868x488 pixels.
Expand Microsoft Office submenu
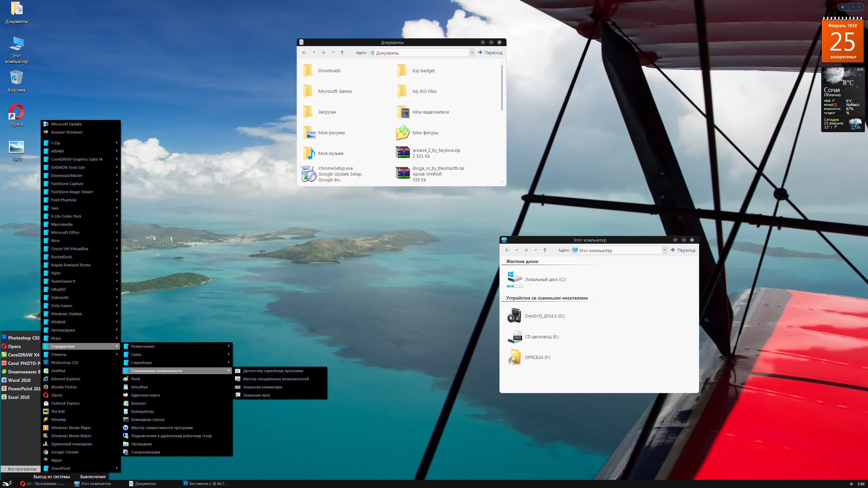point(81,232)
